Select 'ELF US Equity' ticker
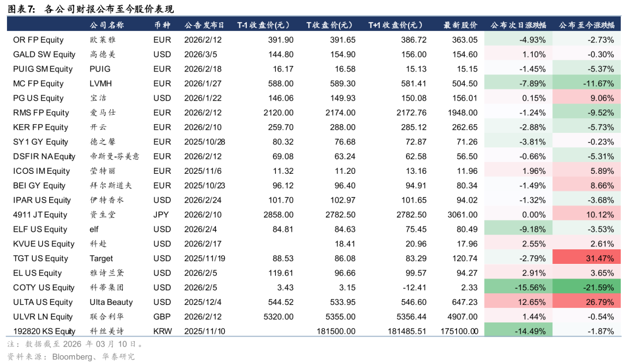Screen dimensions: 632x364 coord(40,229)
